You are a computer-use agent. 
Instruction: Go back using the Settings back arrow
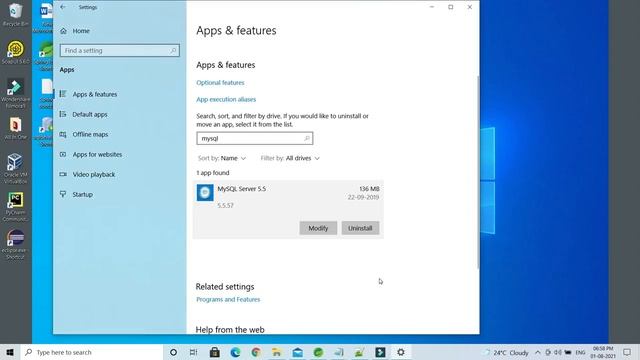(x=63, y=7)
